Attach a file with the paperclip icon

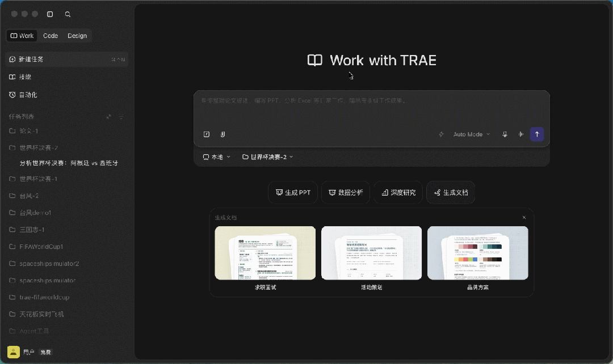click(x=223, y=134)
